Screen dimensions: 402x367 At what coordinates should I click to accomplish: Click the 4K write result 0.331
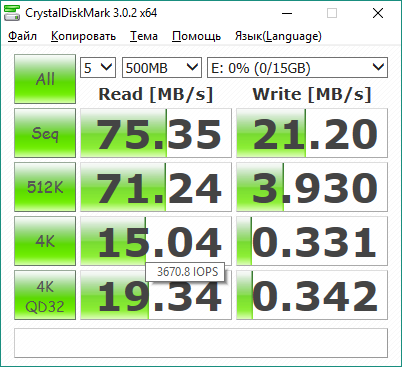pos(312,241)
